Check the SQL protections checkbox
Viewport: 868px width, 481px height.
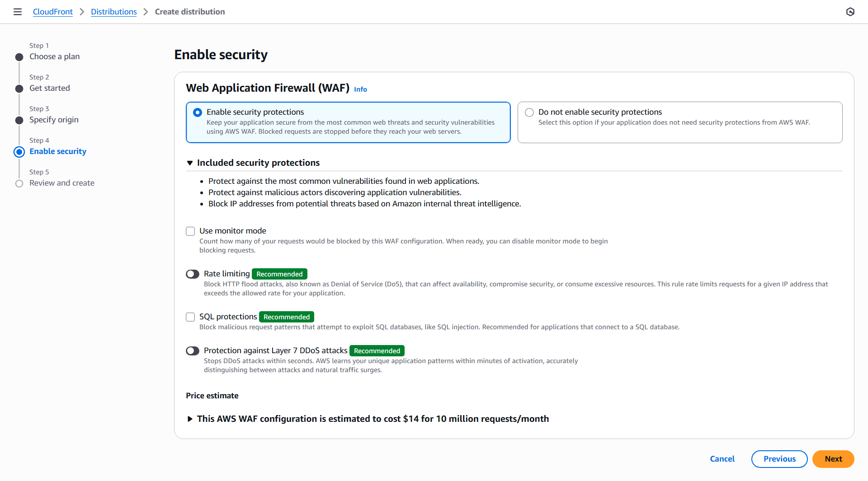(190, 317)
